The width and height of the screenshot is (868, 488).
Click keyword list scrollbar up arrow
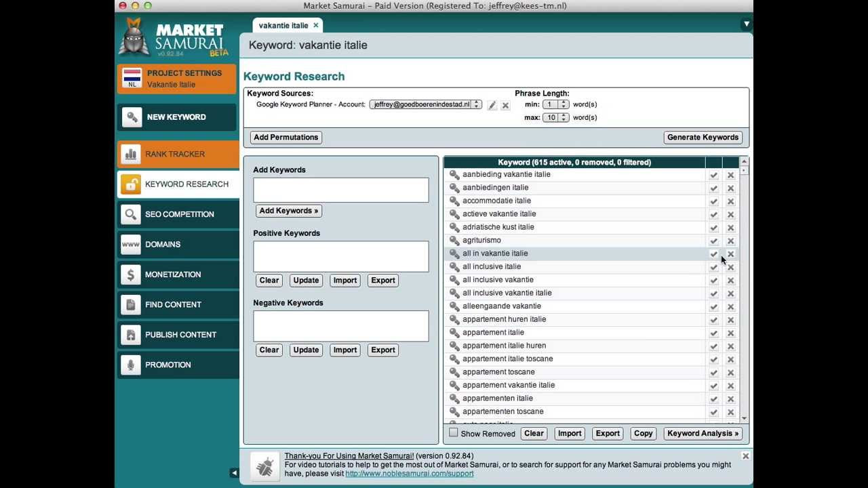click(744, 162)
